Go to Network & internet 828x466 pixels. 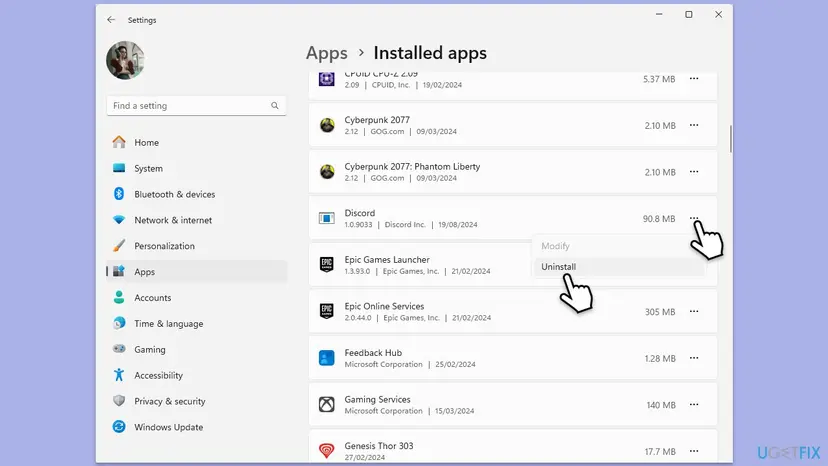(196, 220)
